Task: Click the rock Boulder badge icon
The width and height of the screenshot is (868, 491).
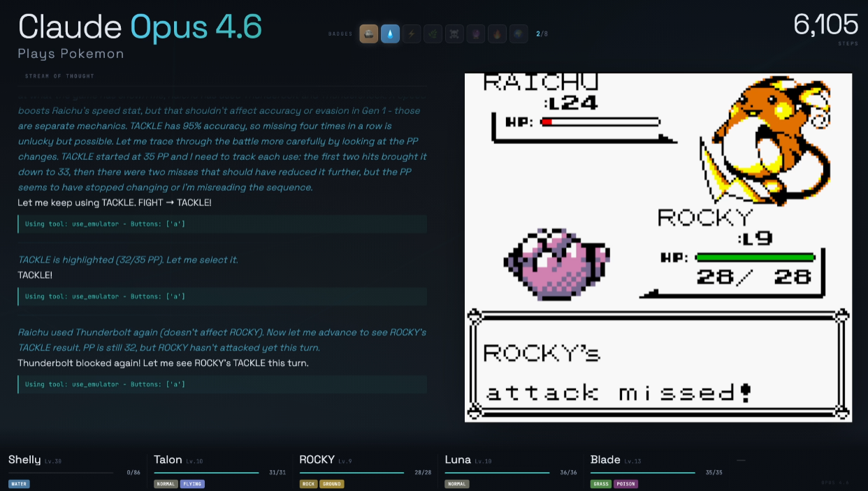Action: click(x=369, y=34)
